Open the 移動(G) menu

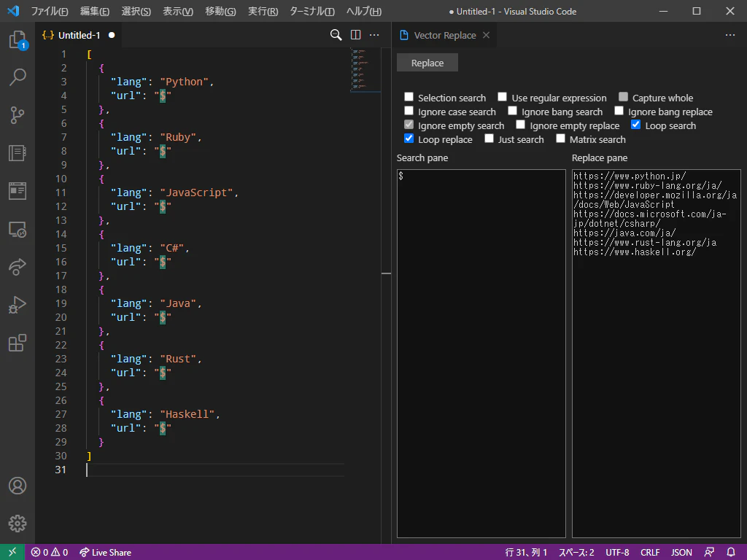220,11
